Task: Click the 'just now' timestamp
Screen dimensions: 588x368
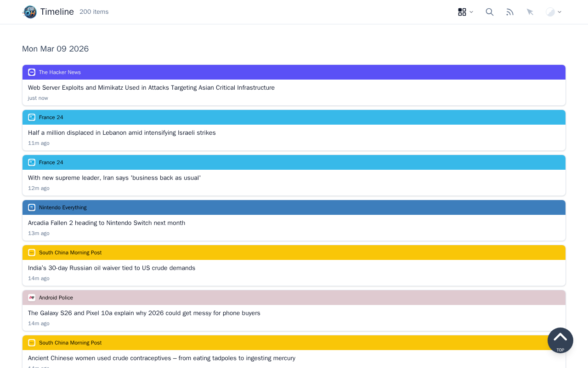Action: click(x=38, y=98)
